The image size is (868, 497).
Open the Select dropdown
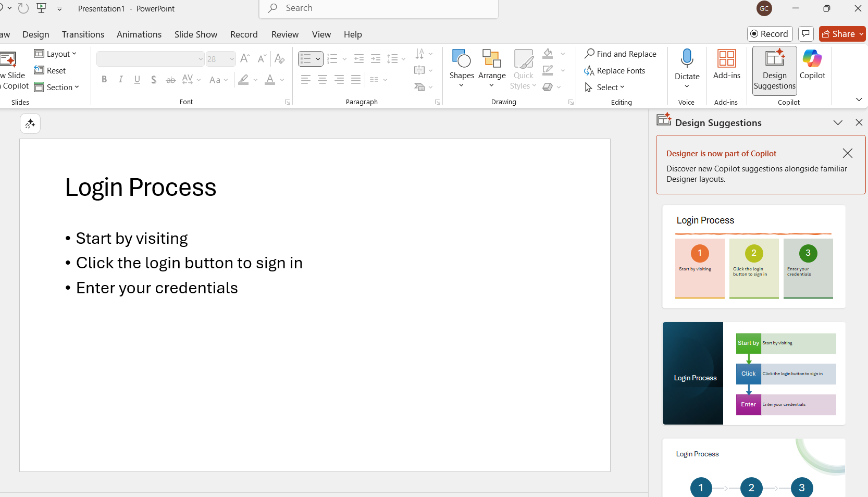(x=604, y=87)
